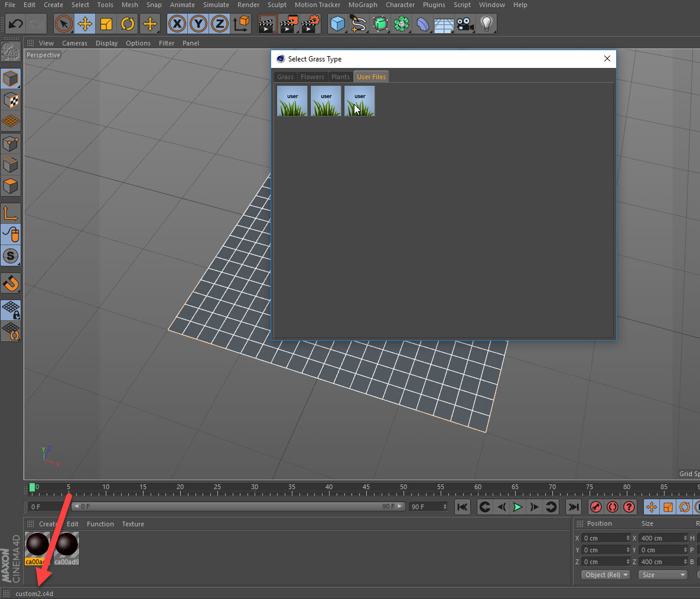
Task: Toggle Autokeying button
Action: pyautogui.click(x=613, y=507)
